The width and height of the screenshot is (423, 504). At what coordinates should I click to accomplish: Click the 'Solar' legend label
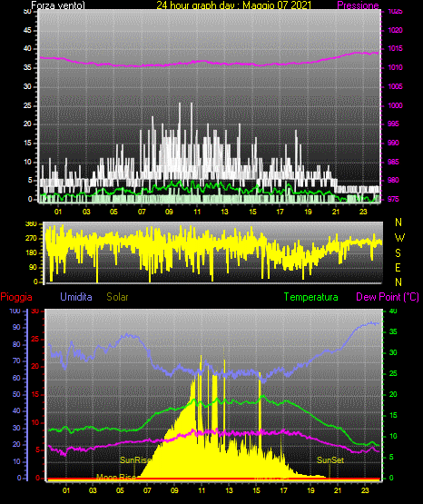pyautogui.click(x=118, y=297)
